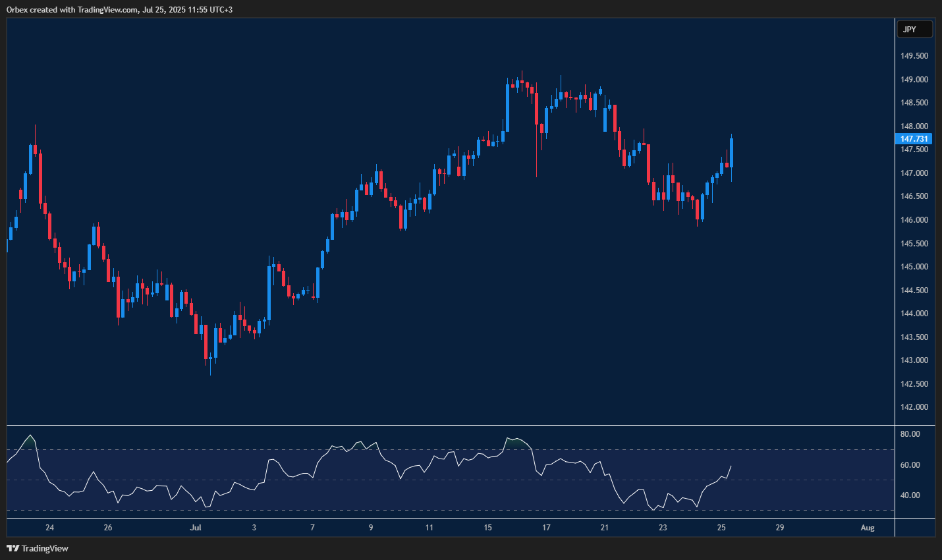Screen dimensions: 942x560
Task: Select the 149.500 price axis label
Action: [x=914, y=56]
